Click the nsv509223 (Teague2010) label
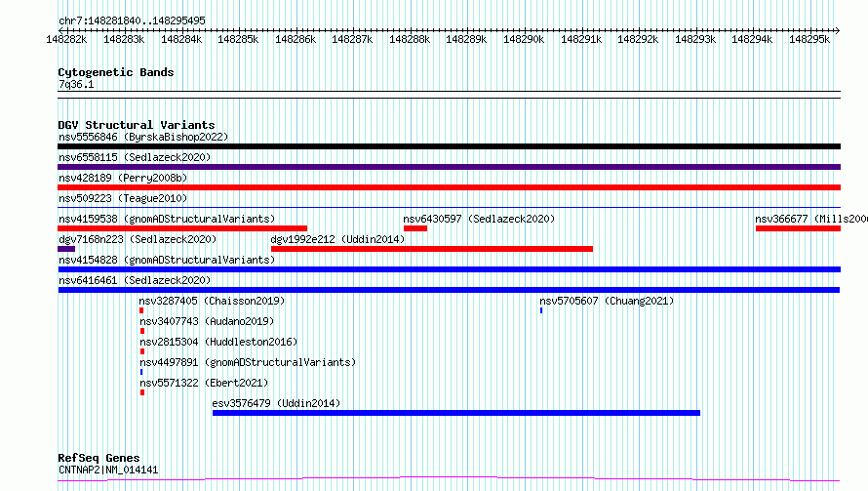 123,198
